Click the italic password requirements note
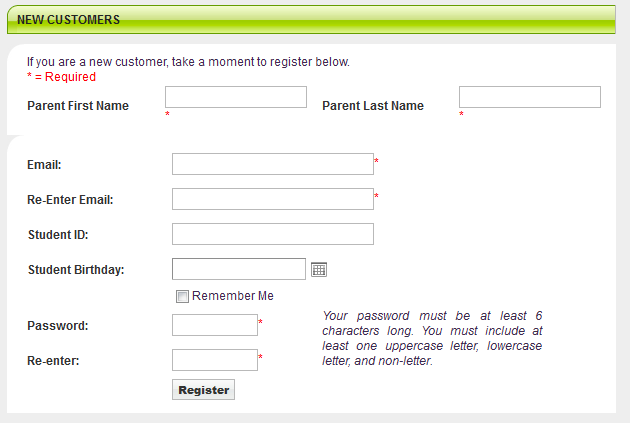Viewport: 630px width, 423px height. [x=432, y=338]
